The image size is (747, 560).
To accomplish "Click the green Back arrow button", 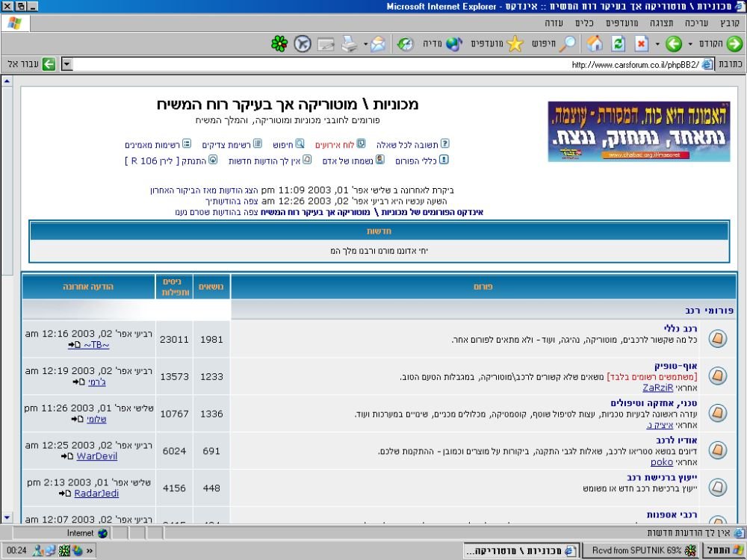I will point(734,44).
